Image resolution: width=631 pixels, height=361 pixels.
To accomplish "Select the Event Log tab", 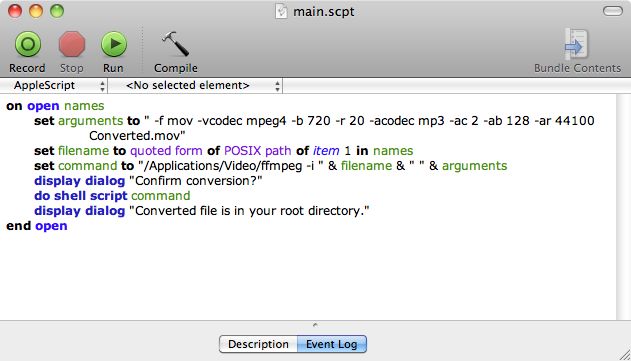I will click(x=332, y=344).
